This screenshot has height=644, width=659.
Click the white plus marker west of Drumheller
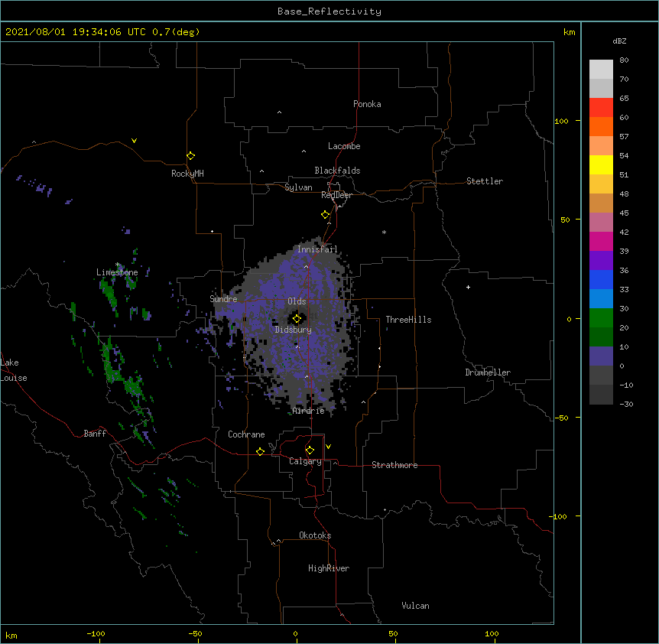coord(468,287)
